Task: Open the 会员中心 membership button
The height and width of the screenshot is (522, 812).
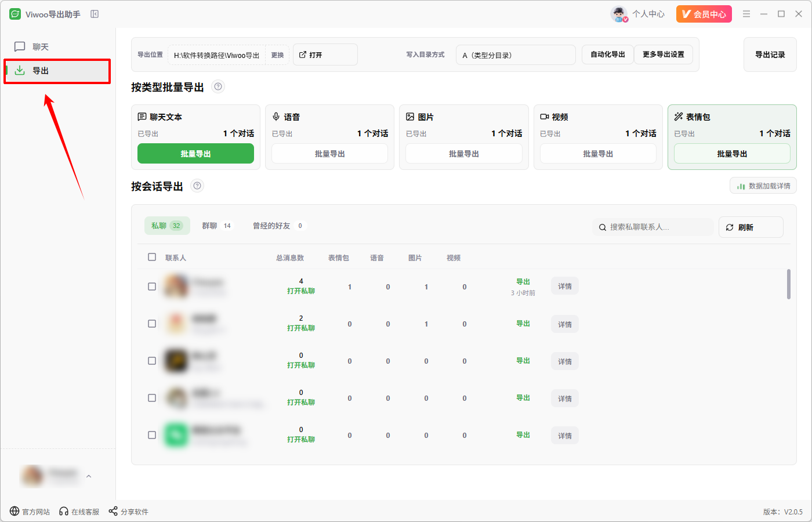Action: 704,14
